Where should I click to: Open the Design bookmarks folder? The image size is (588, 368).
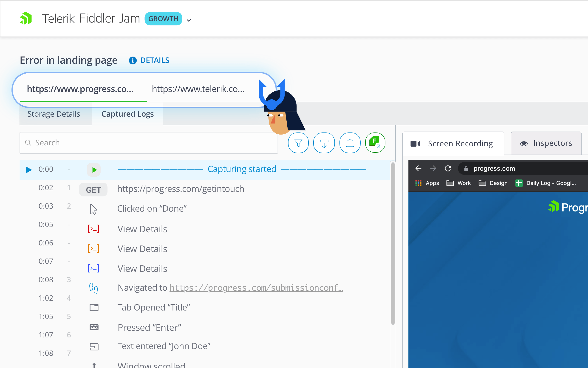pyautogui.click(x=493, y=183)
